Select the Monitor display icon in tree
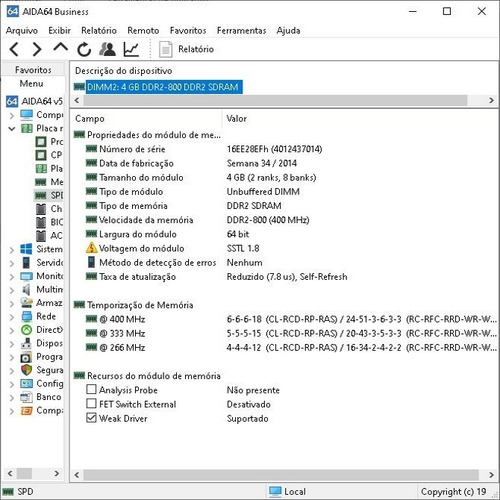Image resolution: width=500 pixels, height=500 pixels. tap(26, 276)
